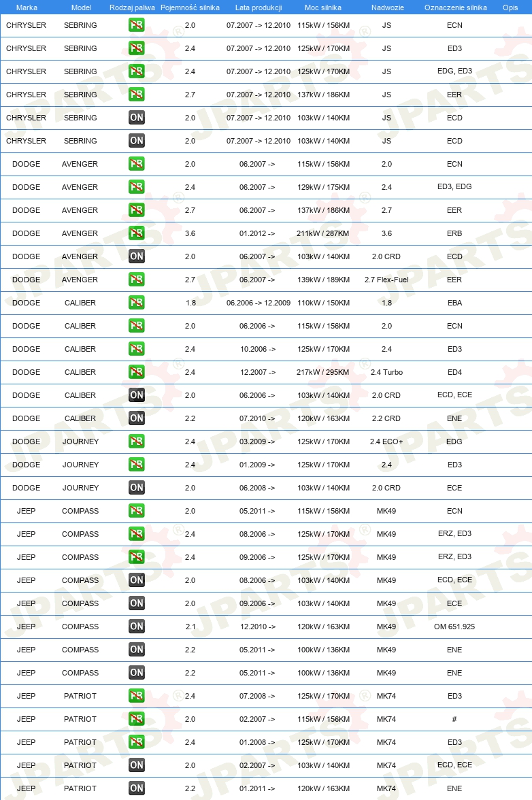
Task: Click the ON diesel icon in Patriot 02.2007 103kW row
Action: coord(136,765)
